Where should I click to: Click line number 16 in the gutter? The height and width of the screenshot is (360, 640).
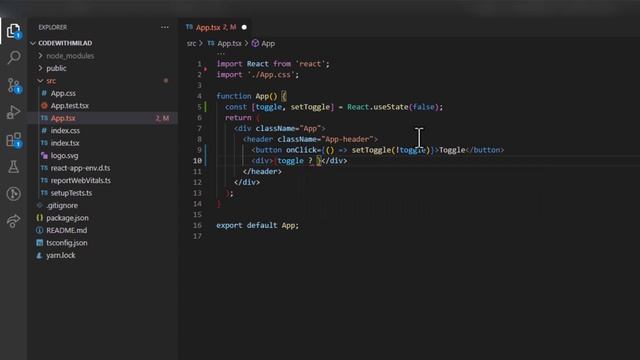point(198,225)
